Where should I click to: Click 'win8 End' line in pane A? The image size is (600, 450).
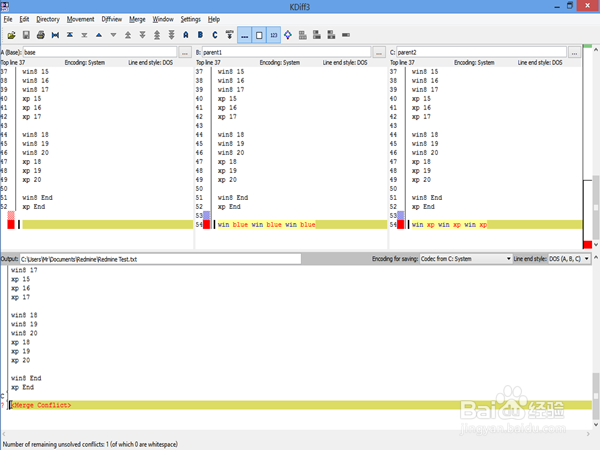coord(37,198)
